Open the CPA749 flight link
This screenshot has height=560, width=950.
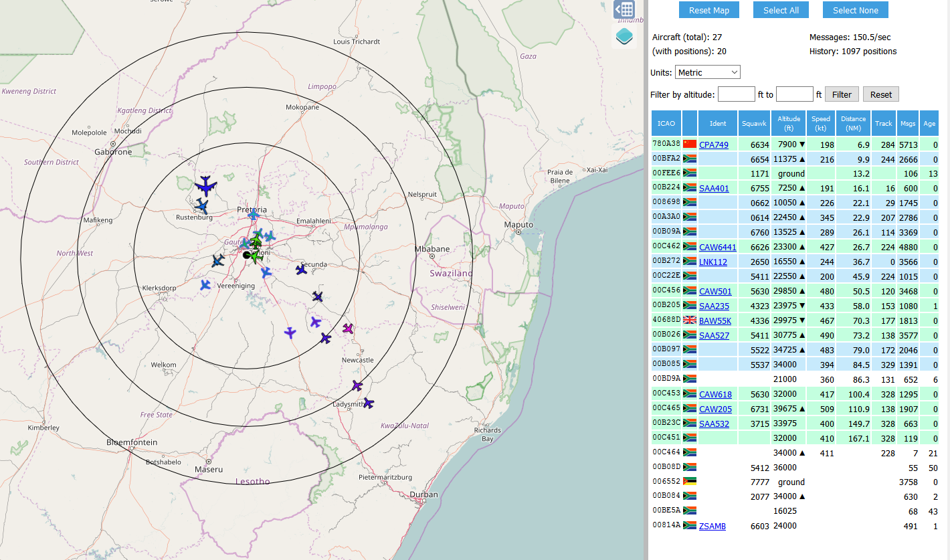pos(713,145)
